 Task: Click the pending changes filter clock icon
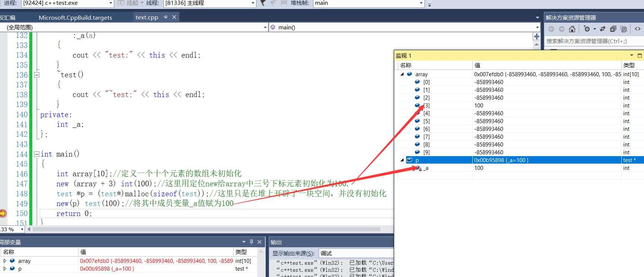(x=587, y=29)
